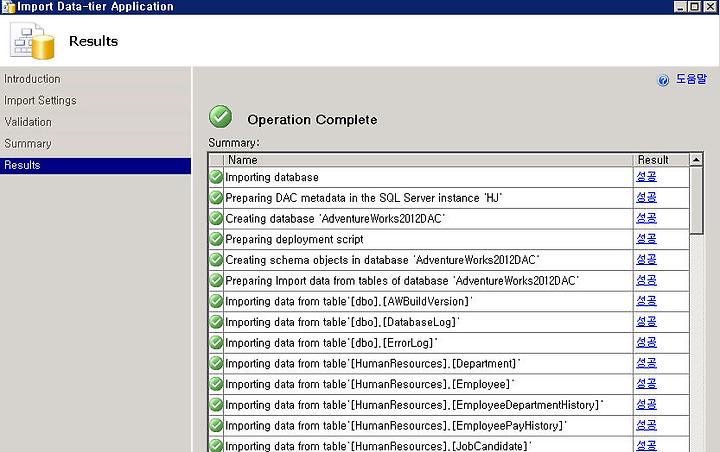Open the Validation step
The width and height of the screenshot is (720, 452).
pyautogui.click(x=28, y=122)
